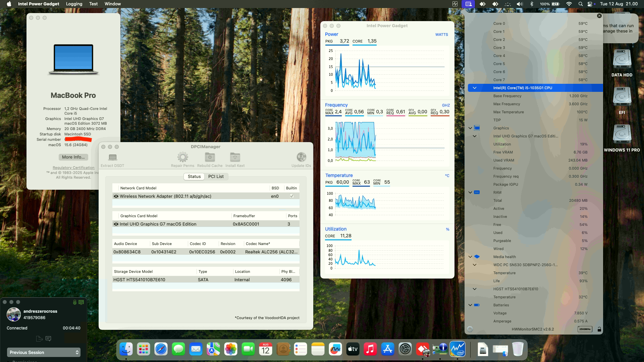Open Intel Power Gadget in the Dock
644x362 pixels.
pos(457,350)
